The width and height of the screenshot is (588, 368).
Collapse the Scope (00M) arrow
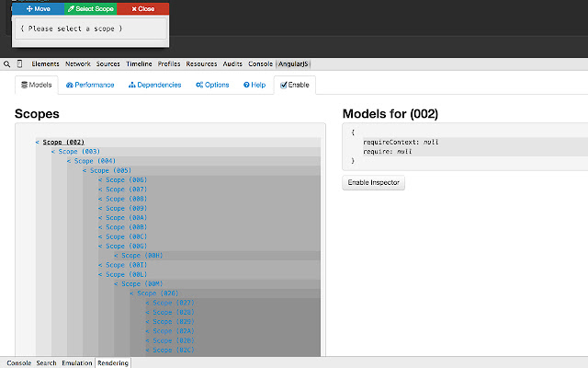coord(117,284)
